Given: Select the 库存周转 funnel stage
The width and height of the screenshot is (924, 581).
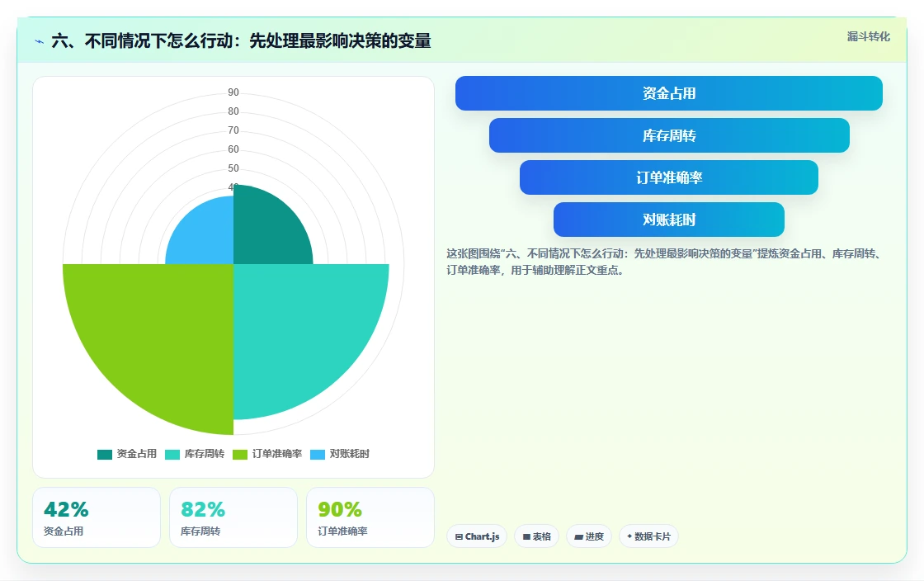Looking at the screenshot, I should [669, 135].
